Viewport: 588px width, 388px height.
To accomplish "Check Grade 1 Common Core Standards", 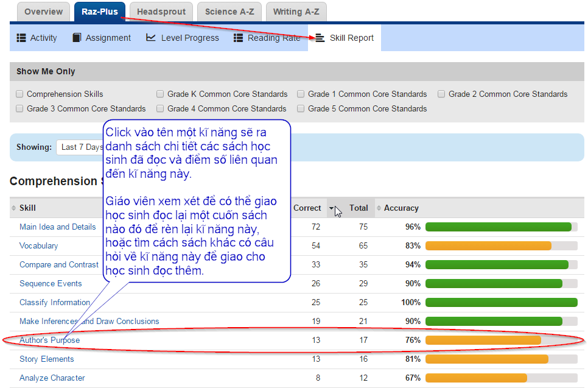I will coord(301,94).
